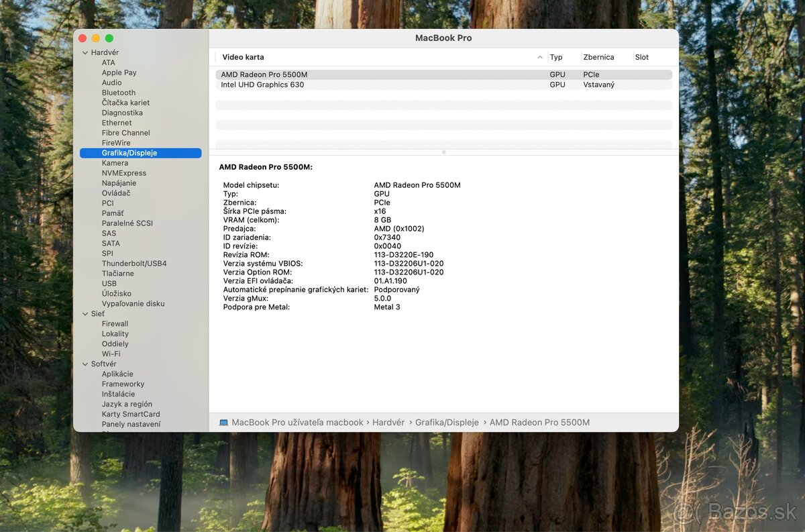Select Vypaľovanie disku in the sidebar
Image resolution: width=805 pixels, height=532 pixels.
coord(133,304)
